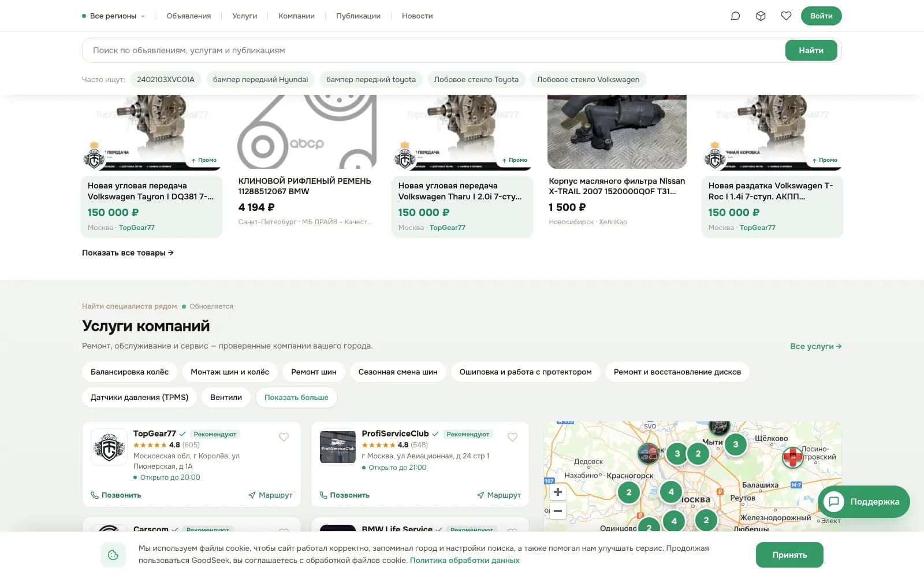
Task: Open the box orders icon in header
Action: (761, 16)
